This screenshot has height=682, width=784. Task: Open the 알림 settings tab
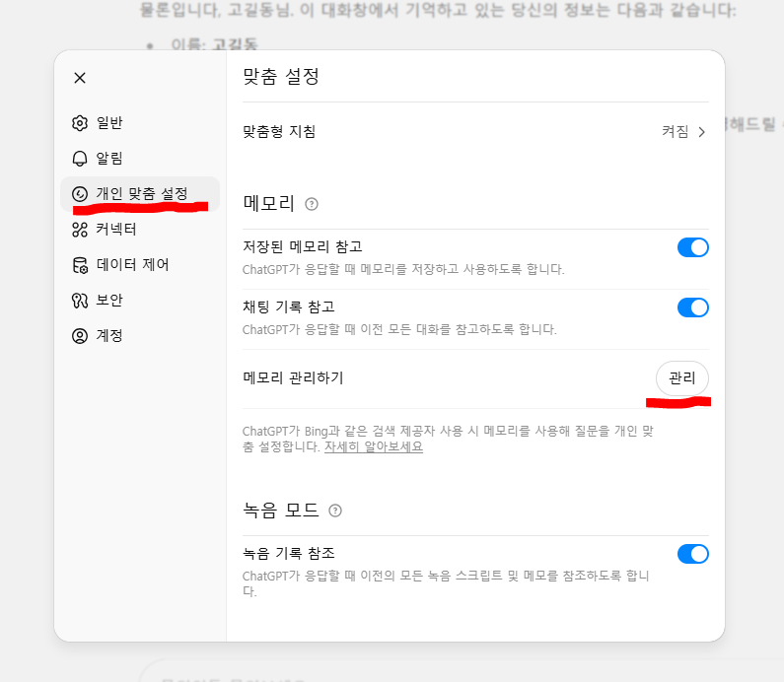coord(140,159)
